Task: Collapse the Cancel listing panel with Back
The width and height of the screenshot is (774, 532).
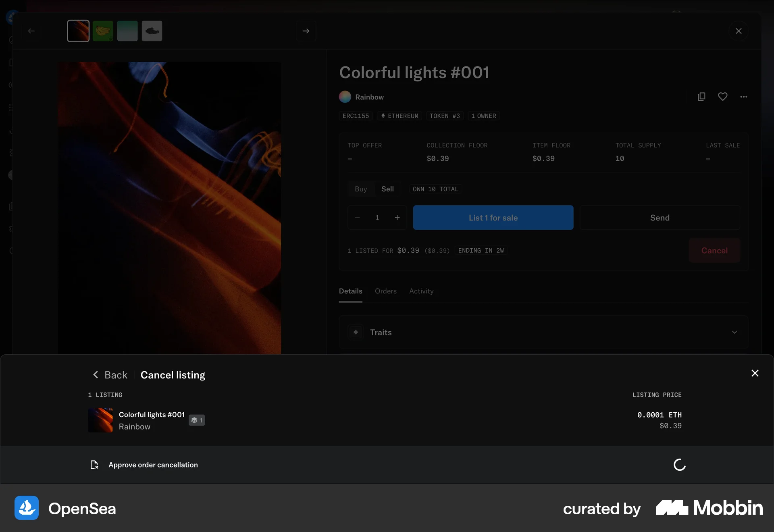Action: (x=110, y=375)
